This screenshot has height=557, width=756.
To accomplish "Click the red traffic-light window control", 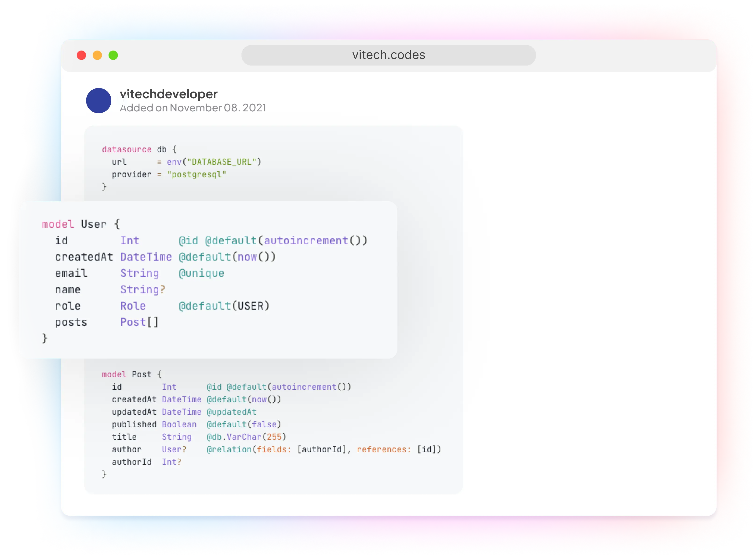I will tap(82, 55).
